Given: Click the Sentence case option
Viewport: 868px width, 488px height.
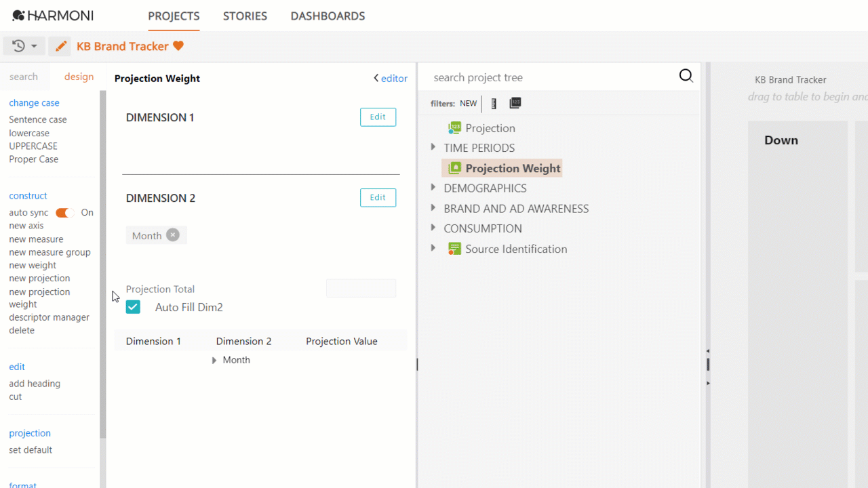Looking at the screenshot, I should coord(38,119).
